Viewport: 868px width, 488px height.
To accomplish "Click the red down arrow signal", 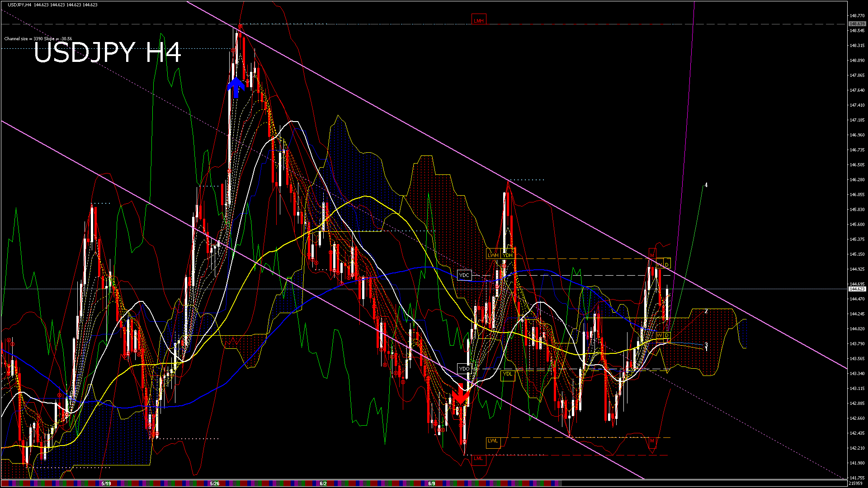I will [461, 393].
